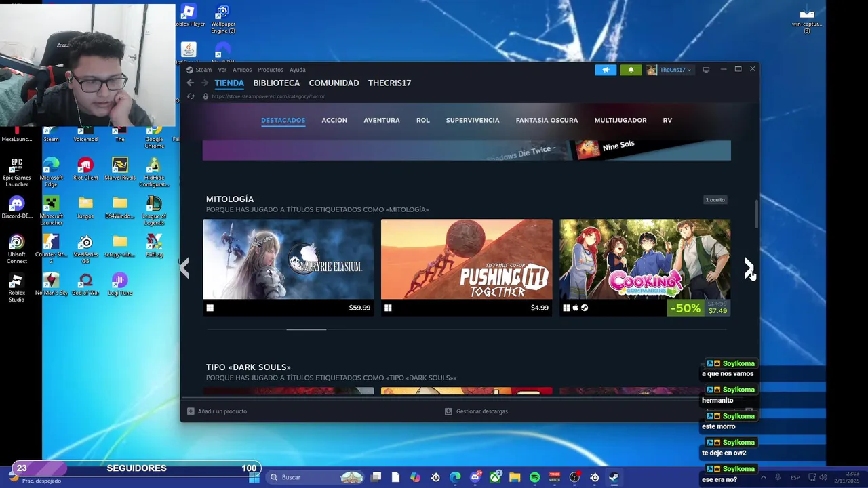Switch to the COMUNIDAD tab

(x=334, y=83)
